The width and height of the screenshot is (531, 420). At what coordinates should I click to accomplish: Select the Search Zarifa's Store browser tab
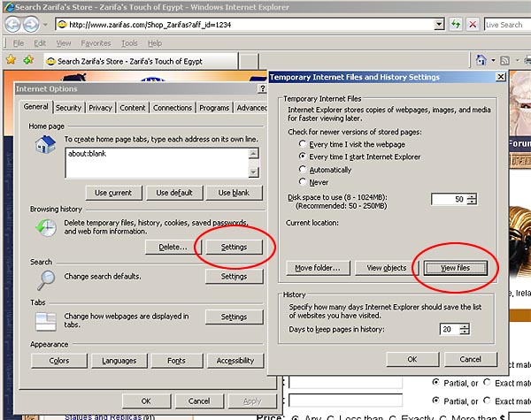[141, 61]
